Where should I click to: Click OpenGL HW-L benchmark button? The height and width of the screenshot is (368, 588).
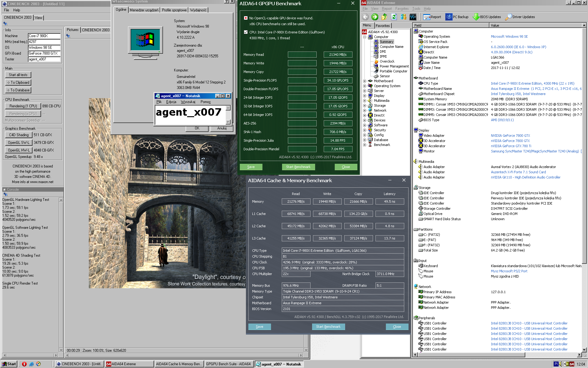click(x=19, y=150)
